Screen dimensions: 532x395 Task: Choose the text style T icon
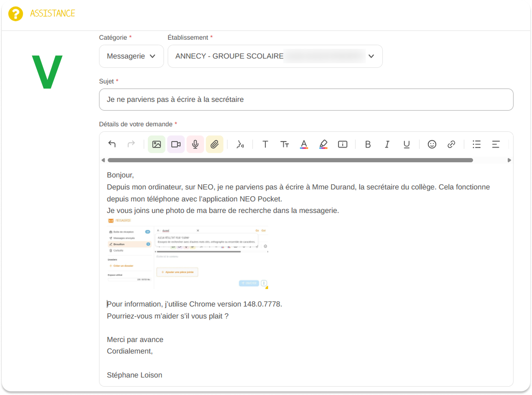(265, 144)
